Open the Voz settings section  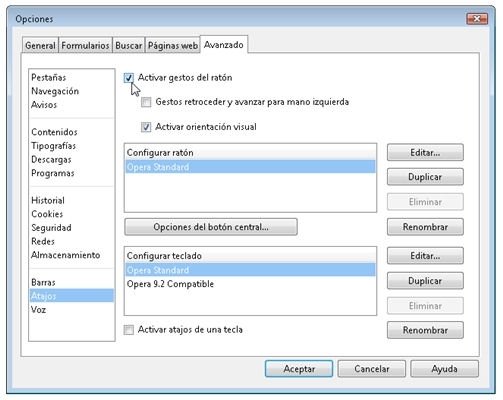(38, 310)
